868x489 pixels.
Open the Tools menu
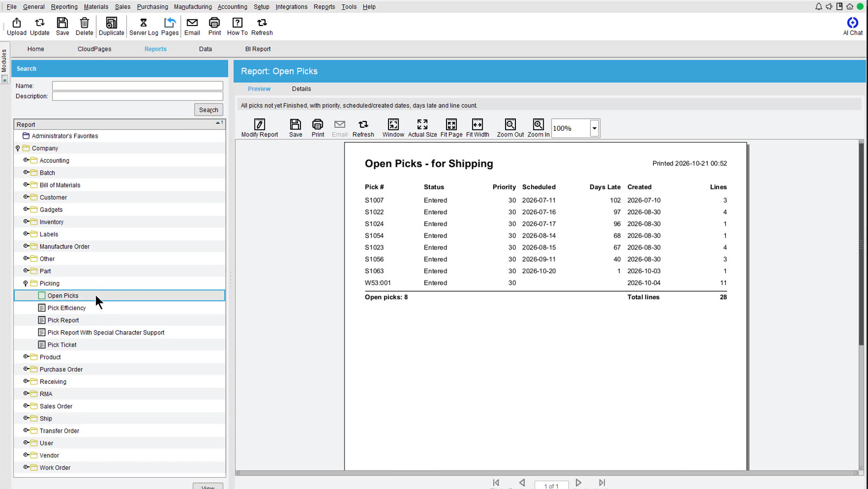(349, 7)
